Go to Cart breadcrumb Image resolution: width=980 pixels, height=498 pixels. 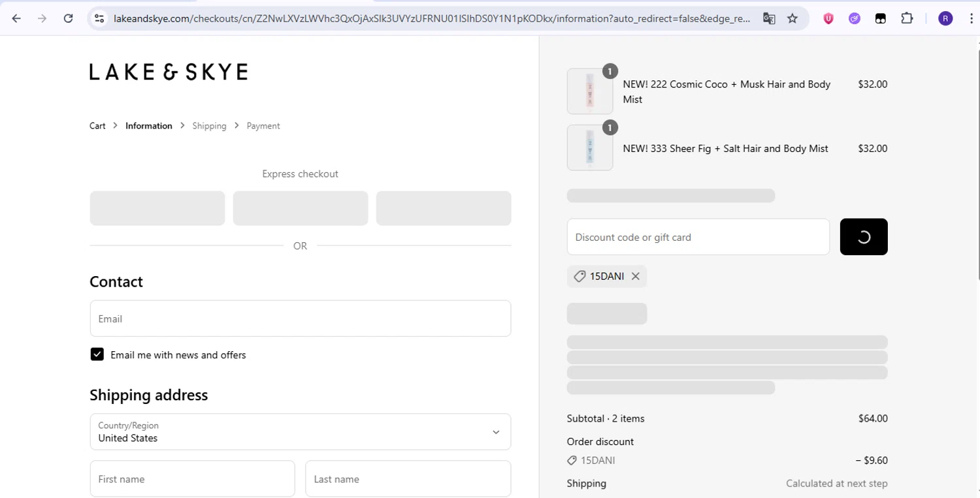[x=97, y=126]
